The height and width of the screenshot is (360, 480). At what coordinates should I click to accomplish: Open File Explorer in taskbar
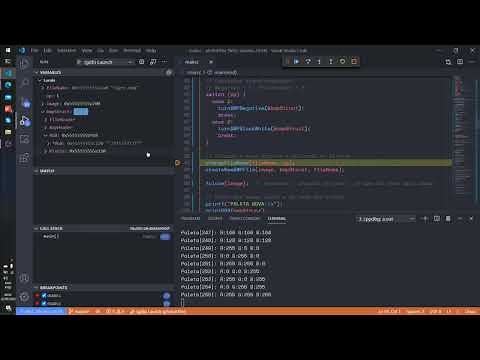click(8, 132)
